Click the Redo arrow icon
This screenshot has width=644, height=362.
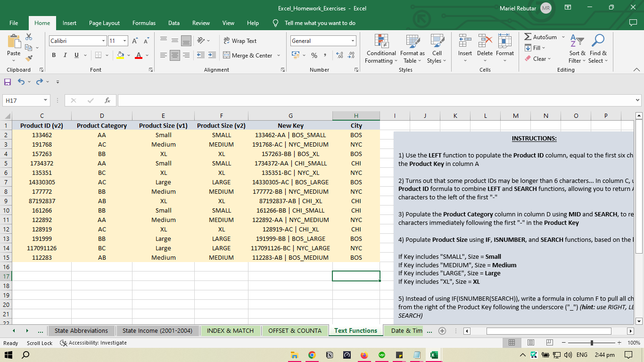tap(40, 82)
